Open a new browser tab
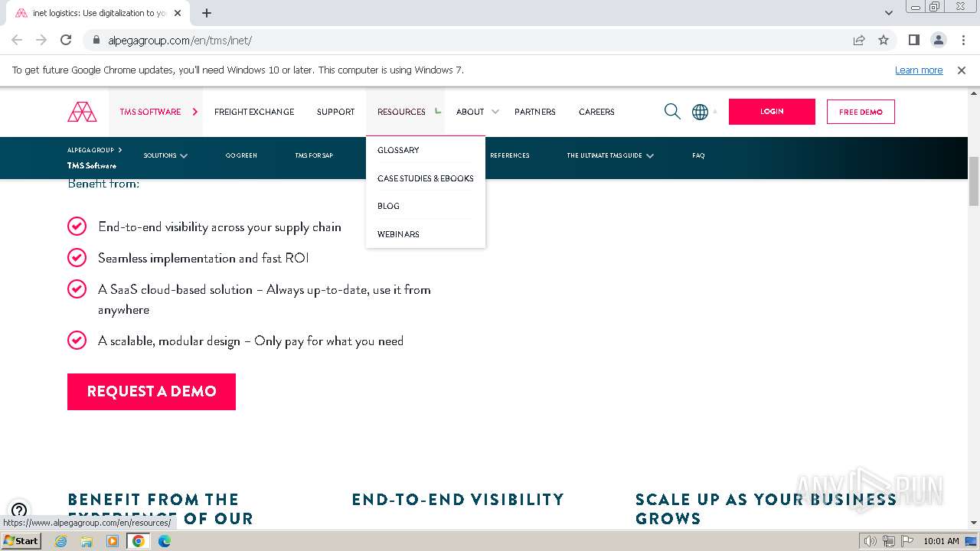Screen dimensions: 980x551 (x=207, y=13)
